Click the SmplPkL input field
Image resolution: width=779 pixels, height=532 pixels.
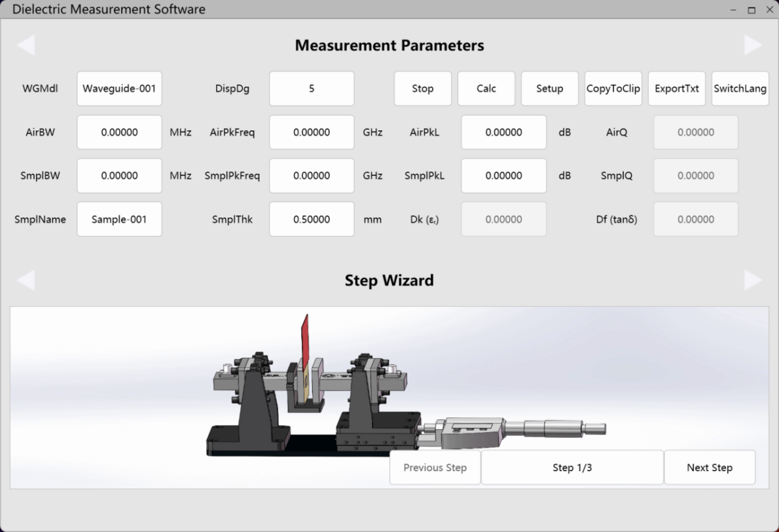click(504, 175)
